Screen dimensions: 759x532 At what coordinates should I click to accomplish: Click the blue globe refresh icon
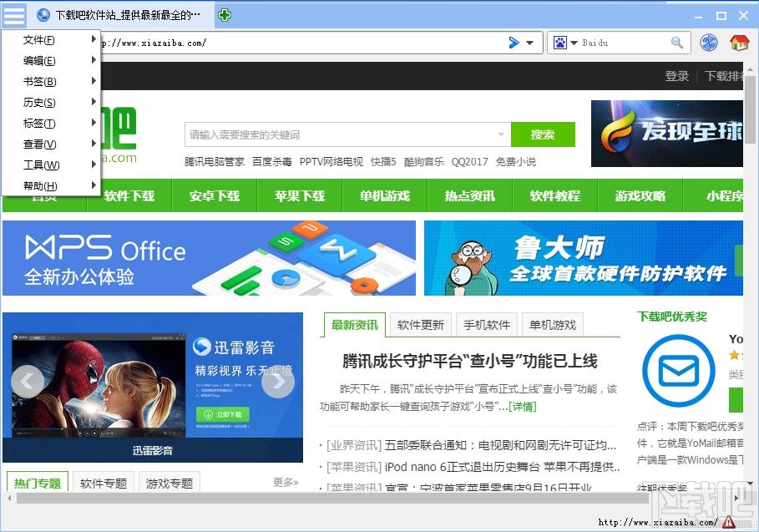coord(709,43)
